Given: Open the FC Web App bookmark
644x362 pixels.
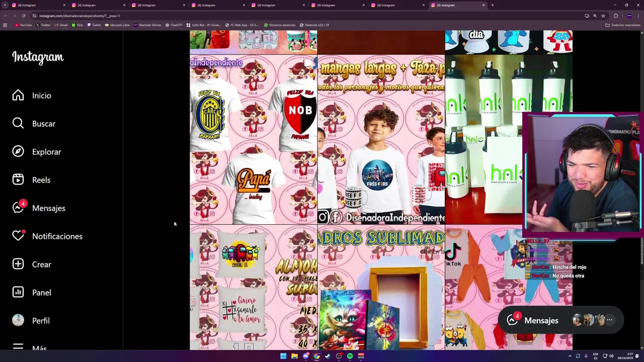Looking at the screenshot, I should (x=242, y=25).
